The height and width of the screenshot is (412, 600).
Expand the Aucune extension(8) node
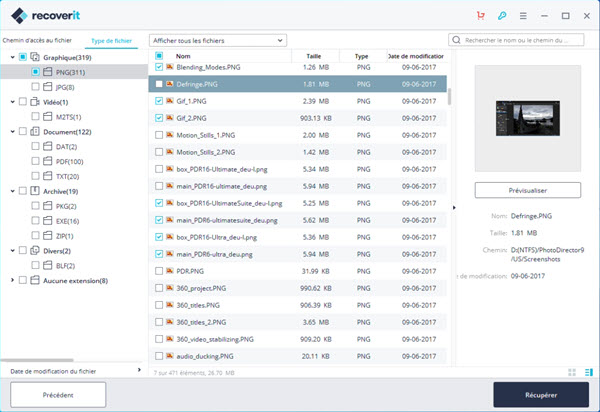click(12, 280)
